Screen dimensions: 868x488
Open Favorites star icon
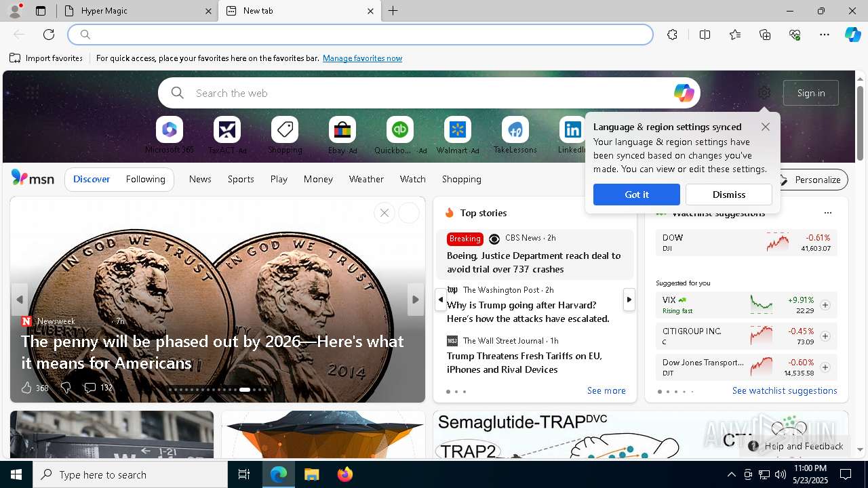735,35
